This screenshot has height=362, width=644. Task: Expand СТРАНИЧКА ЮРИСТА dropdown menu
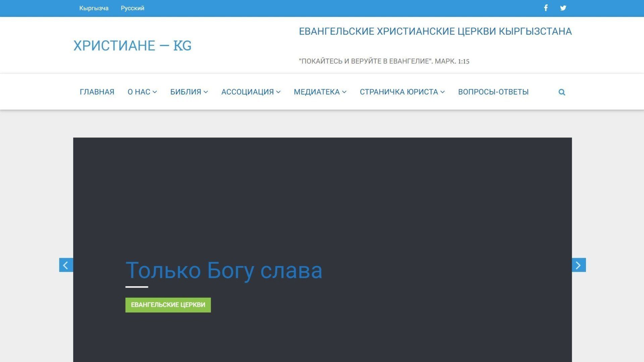coord(402,92)
